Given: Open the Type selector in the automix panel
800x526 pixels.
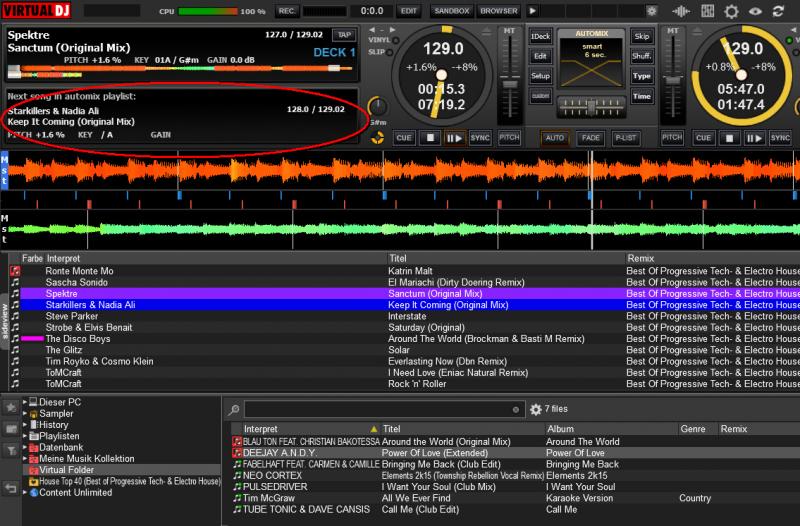Looking at the screenshot, I should 642,77.
